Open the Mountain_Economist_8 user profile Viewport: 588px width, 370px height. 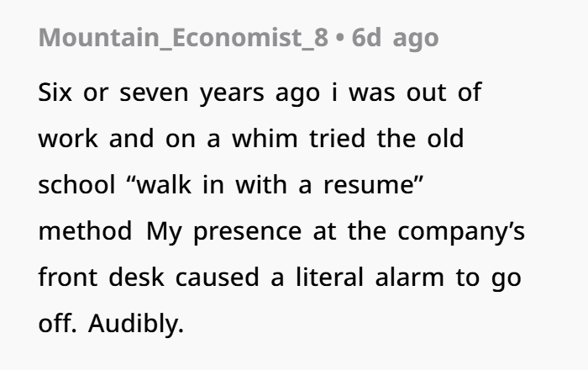point(183,38)
